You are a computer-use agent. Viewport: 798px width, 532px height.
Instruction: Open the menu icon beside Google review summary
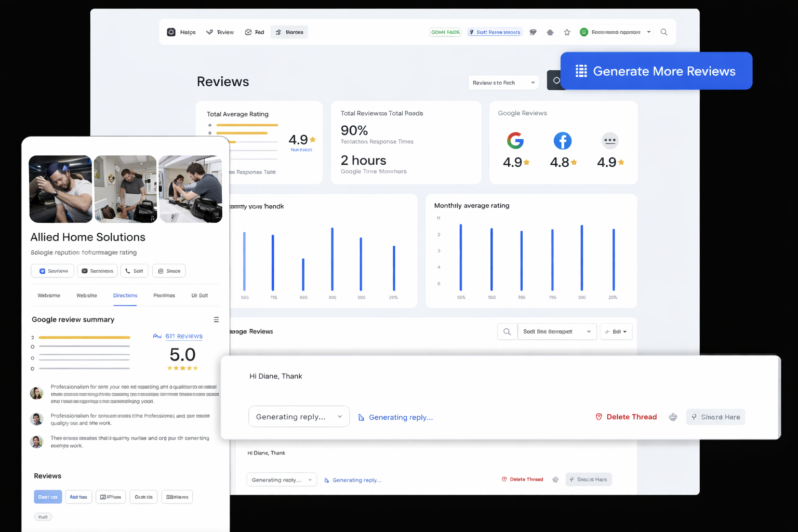coord(216,320)
